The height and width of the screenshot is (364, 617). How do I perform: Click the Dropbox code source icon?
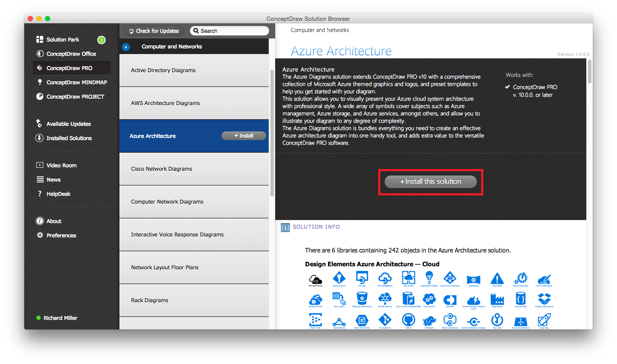click(544, 300)
